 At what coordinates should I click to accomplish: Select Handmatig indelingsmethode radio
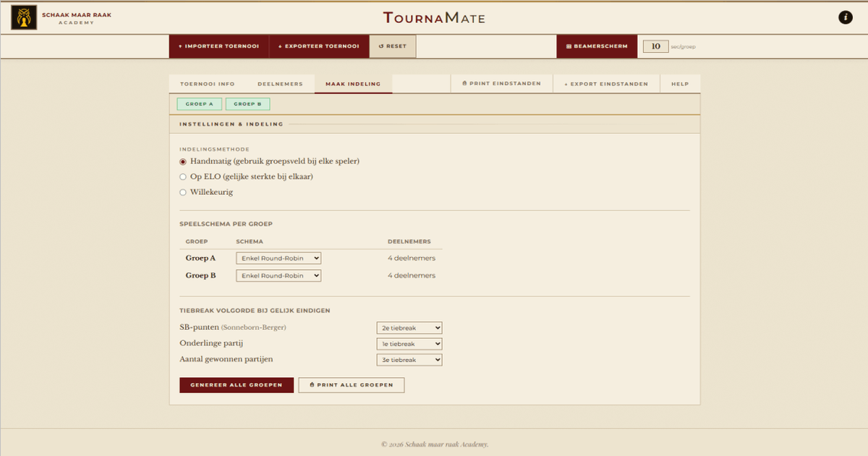tap(183, 161)
